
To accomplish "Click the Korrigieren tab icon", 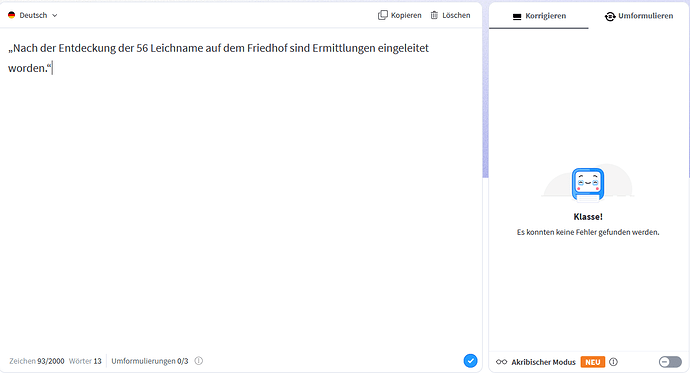I will coord(517,17).
